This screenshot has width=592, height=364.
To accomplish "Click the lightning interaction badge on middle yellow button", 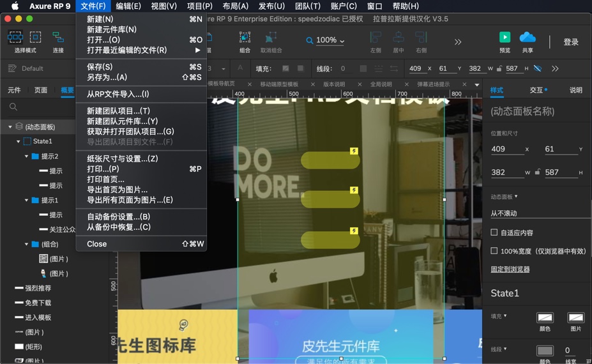I will 354,190.
